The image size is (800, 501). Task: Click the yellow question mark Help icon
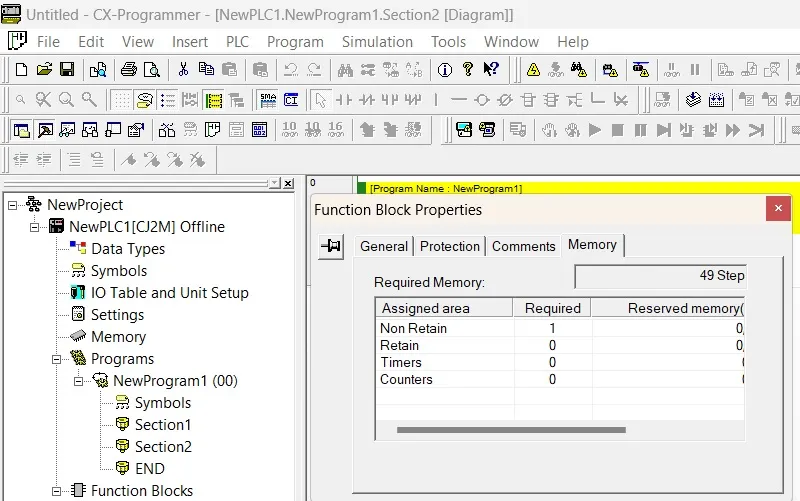(467, 69)
